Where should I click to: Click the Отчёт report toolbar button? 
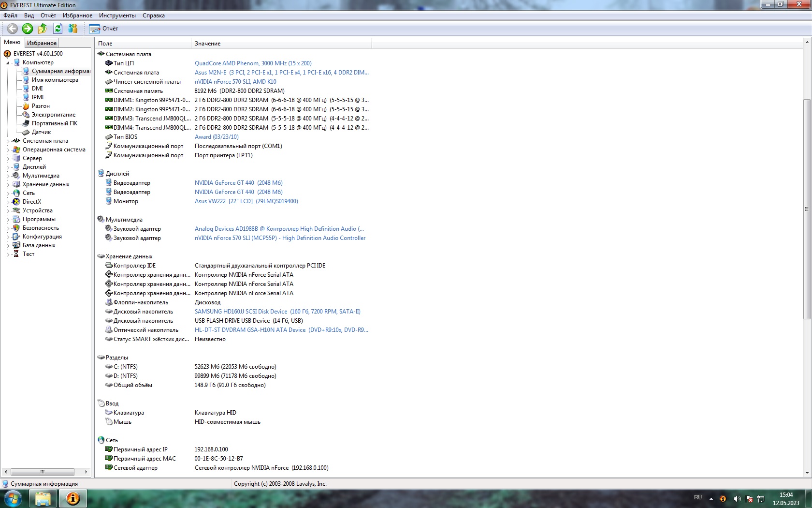(x=103, y=29)
